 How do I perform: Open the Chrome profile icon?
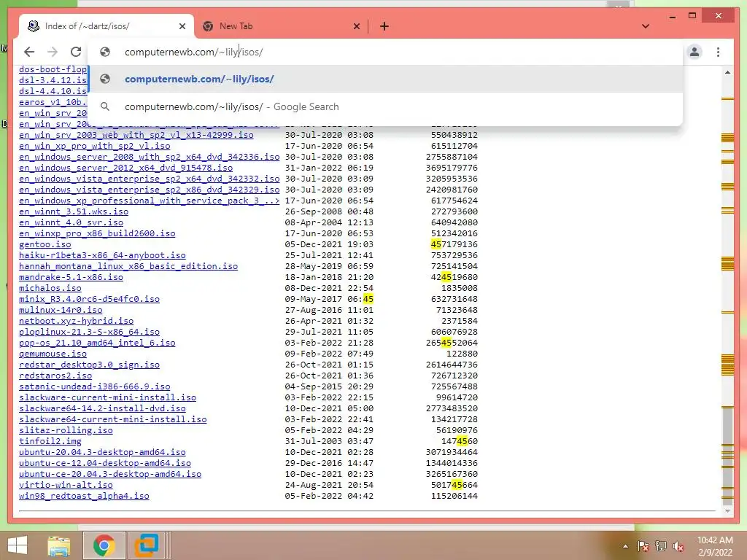[x=694, y=52]
